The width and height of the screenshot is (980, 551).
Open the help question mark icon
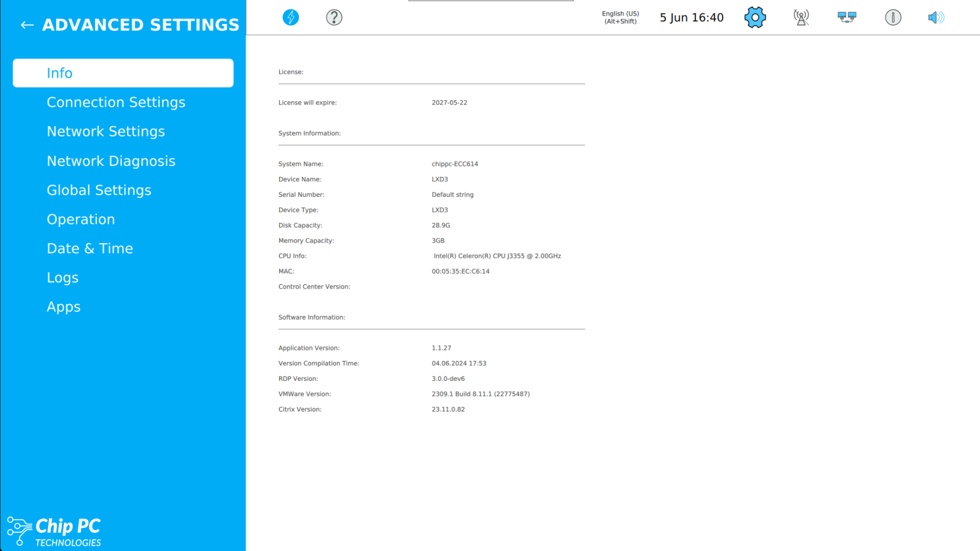334,17
